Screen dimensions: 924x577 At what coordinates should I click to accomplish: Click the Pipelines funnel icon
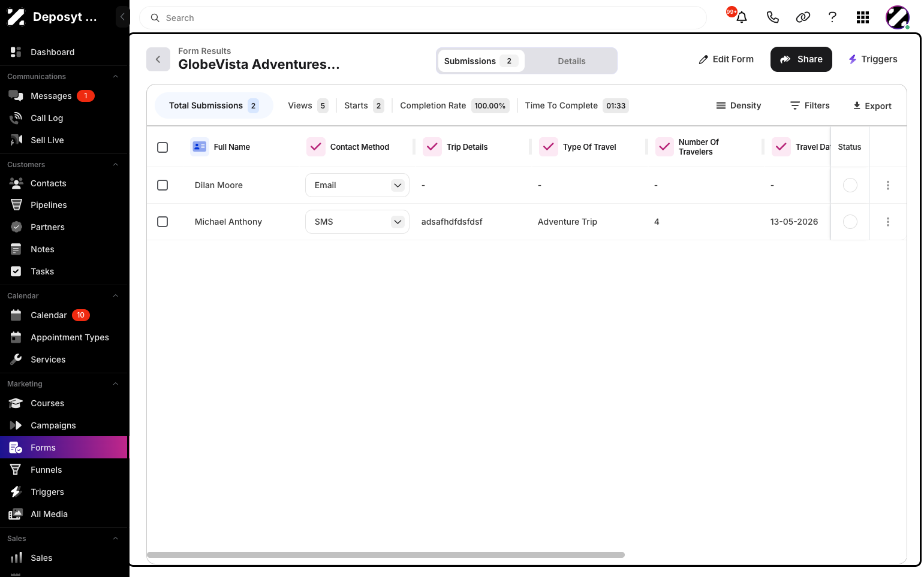(x=16, y=205)
